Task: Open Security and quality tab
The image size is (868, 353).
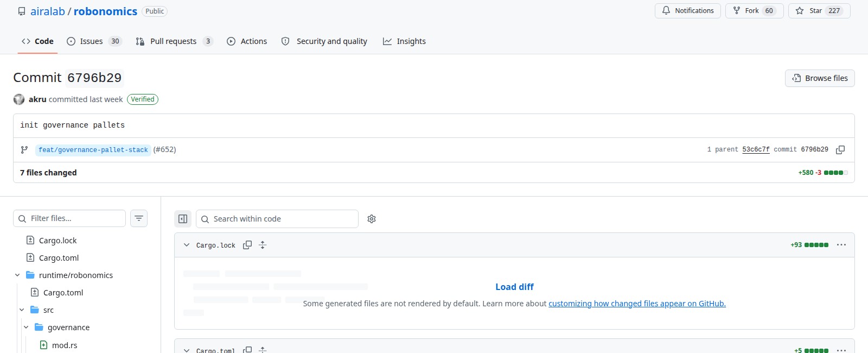Action: click(324, 41)
